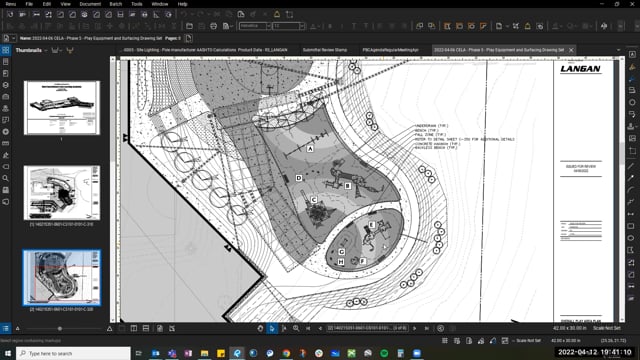Toggle the grid display icon in status bar
Image resolution: width=640 pixels, height=360 pixels.
coord(445,340)
